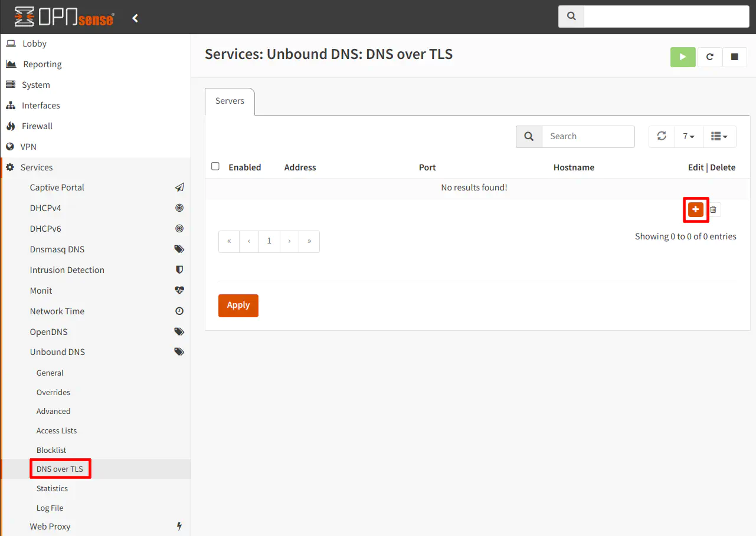Open Unbound DNS Log File page
Viewport: 756px width, 536px height.
50,508
